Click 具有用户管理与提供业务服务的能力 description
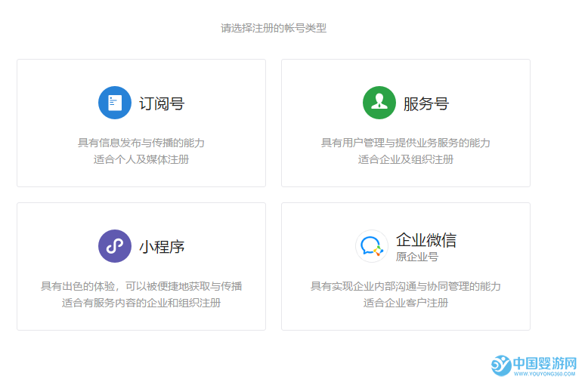Image resolution: width=588 pixels, height=385 pixels. pos(406,143)
